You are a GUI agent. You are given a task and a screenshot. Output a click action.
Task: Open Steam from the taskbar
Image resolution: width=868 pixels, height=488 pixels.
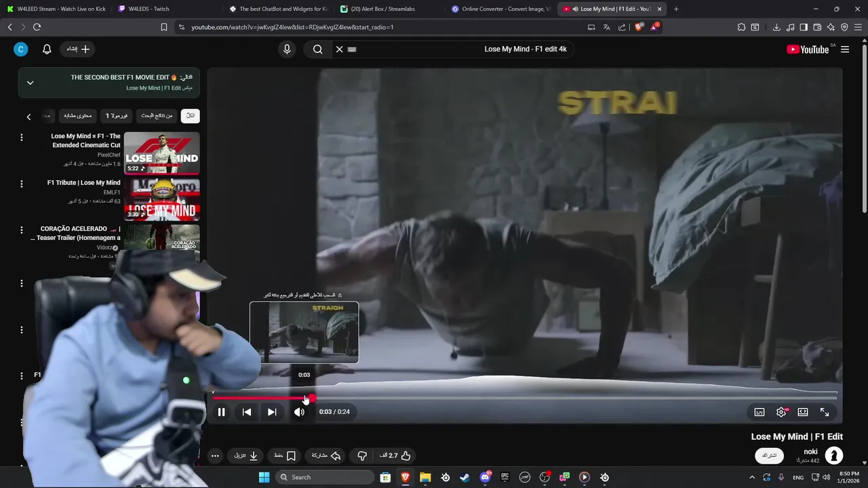click(465, 477)
